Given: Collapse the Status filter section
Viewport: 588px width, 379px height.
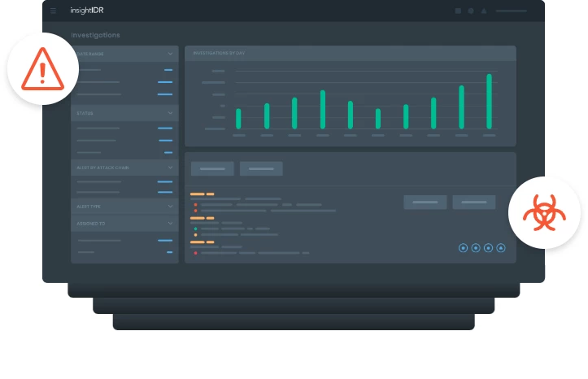Looking at the screenshot, I should (170, 113).
